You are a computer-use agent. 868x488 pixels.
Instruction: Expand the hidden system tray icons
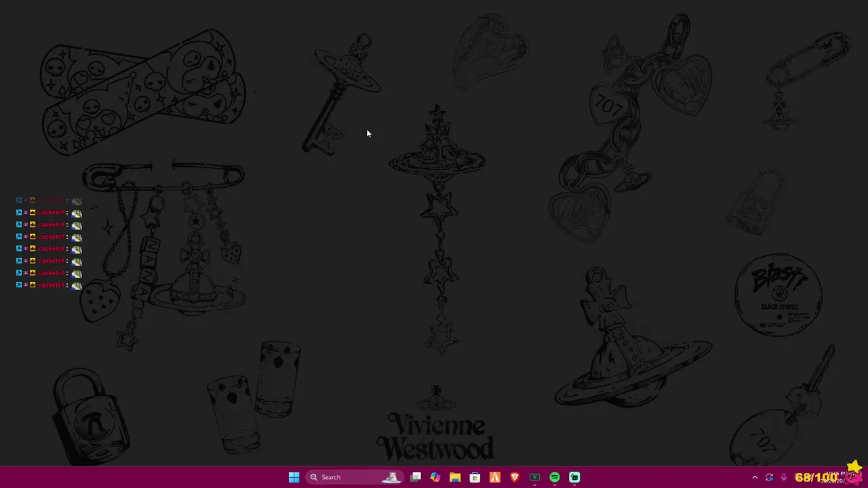coord(755,477)
